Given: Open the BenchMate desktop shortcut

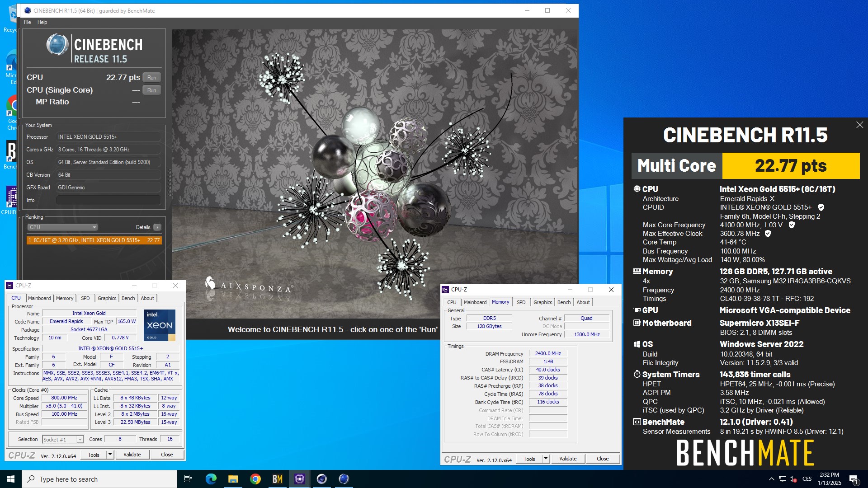Looking at the screenshot, I should pyautogui.click(x=11, y=155).
